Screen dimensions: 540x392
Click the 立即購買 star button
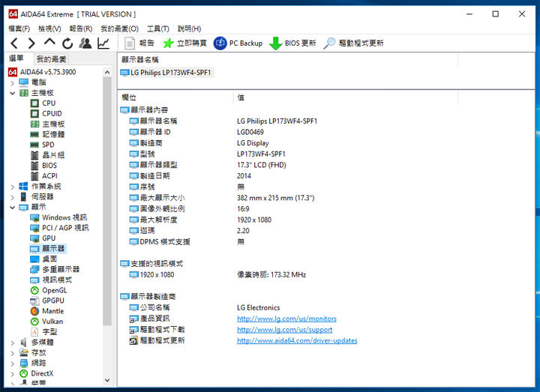point(169,43)
